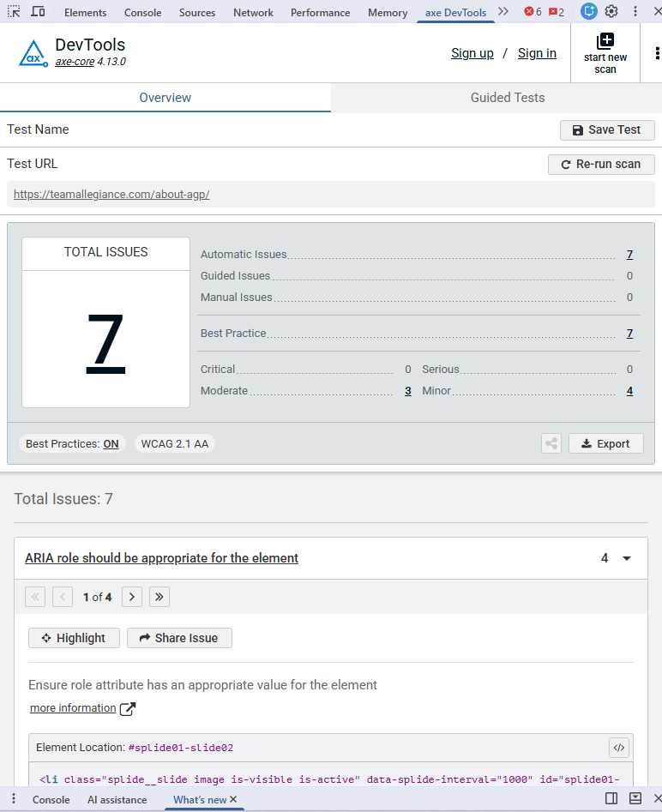Toggle drawer dock position icon
Screen dimensions: 662x812
point(635,798)
